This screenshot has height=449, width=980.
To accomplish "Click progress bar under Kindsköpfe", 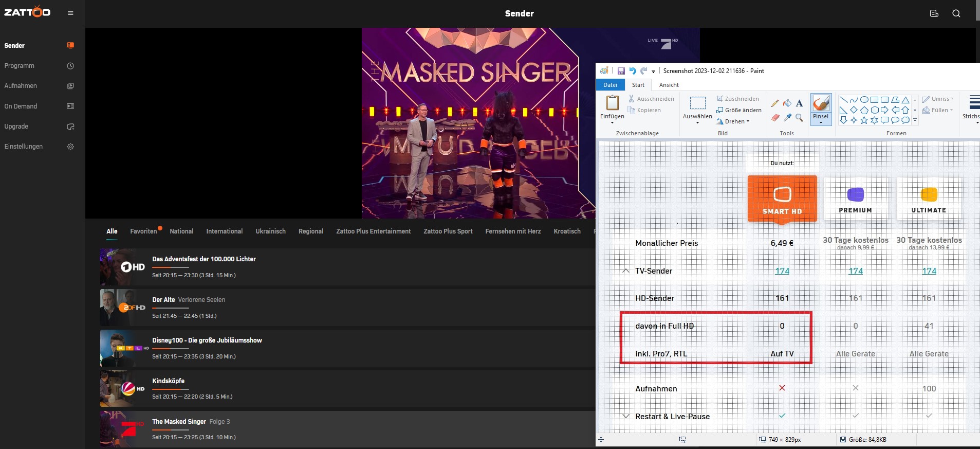I will [x=171, y=389].
